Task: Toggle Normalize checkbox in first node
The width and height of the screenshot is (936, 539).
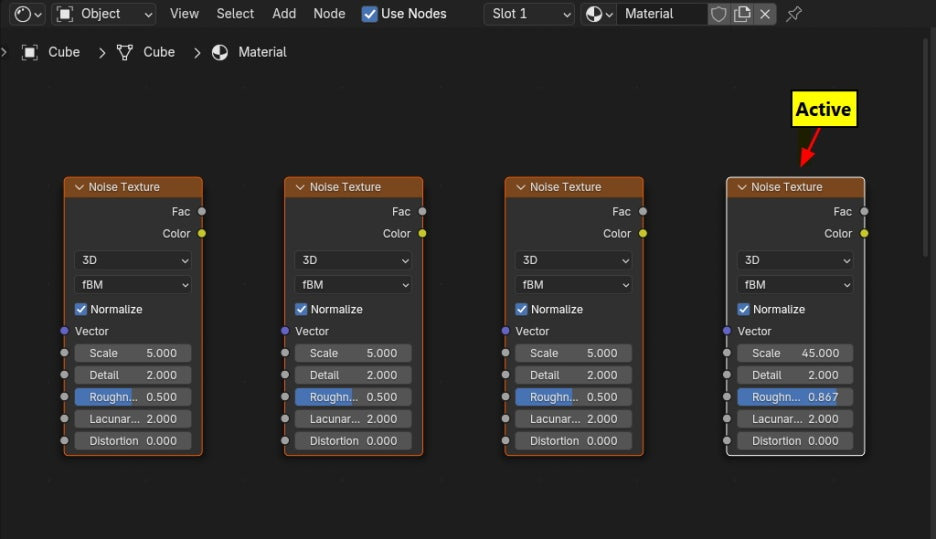Action: (x=81, y=309)
